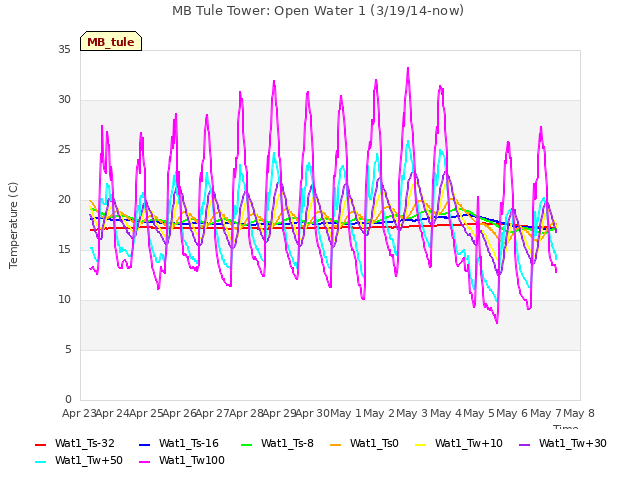Click the May 3 x-axis tick label

412,413
